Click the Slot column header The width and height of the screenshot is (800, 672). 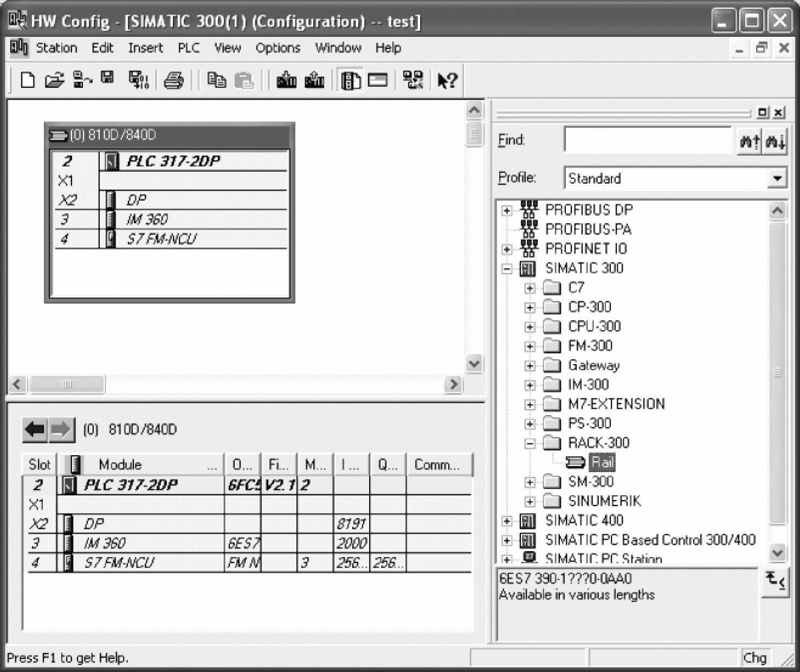[x=40, y=464]
